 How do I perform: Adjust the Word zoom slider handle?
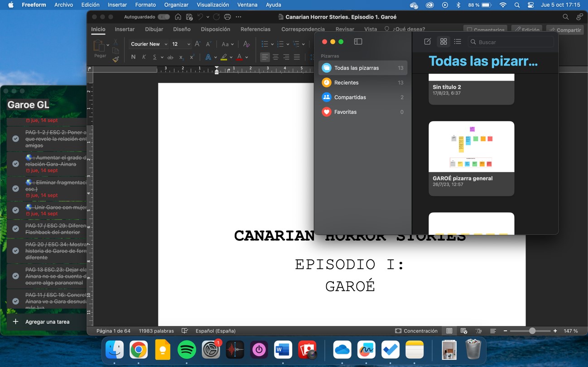coord(532,331)
